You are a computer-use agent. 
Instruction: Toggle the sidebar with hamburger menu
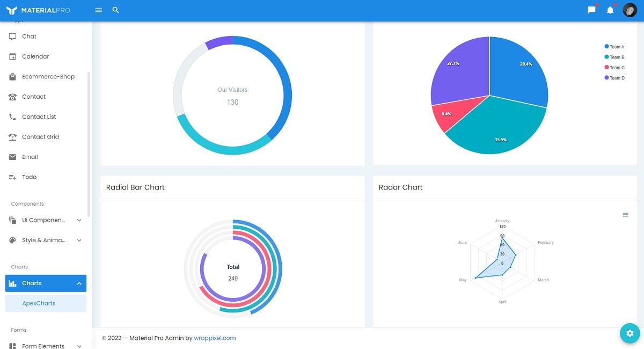tap(98, 10)
